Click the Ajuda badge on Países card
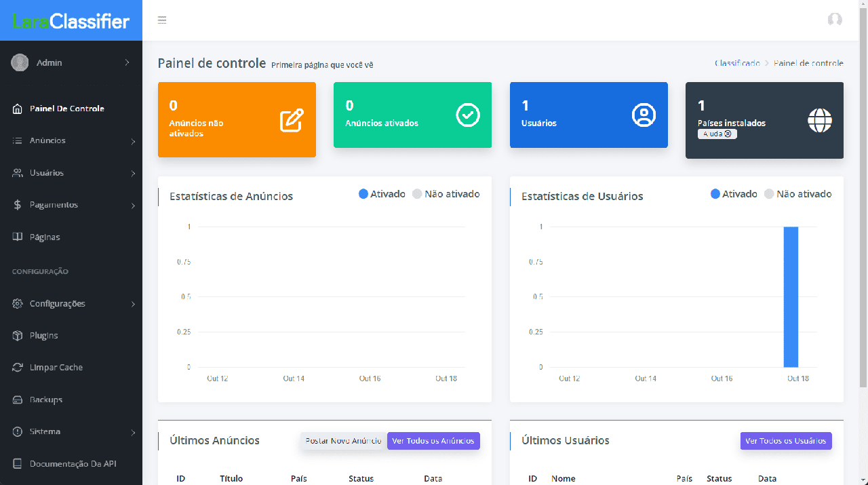This screenshot has width=868, height=485. 717,134
